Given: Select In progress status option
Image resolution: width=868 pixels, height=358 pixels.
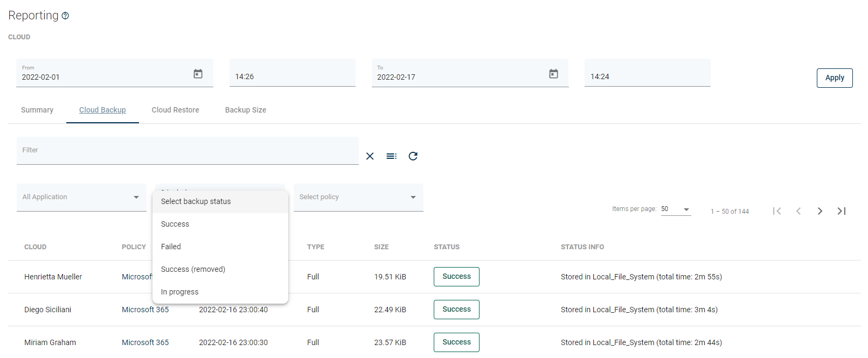Looking at the screenshot, I should [x=179, y=292].
